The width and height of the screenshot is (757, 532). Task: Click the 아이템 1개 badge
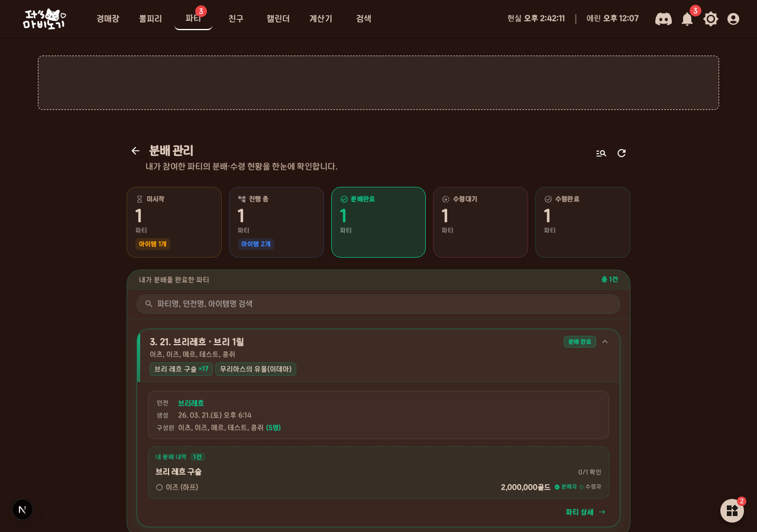click(x=153, y=244)
